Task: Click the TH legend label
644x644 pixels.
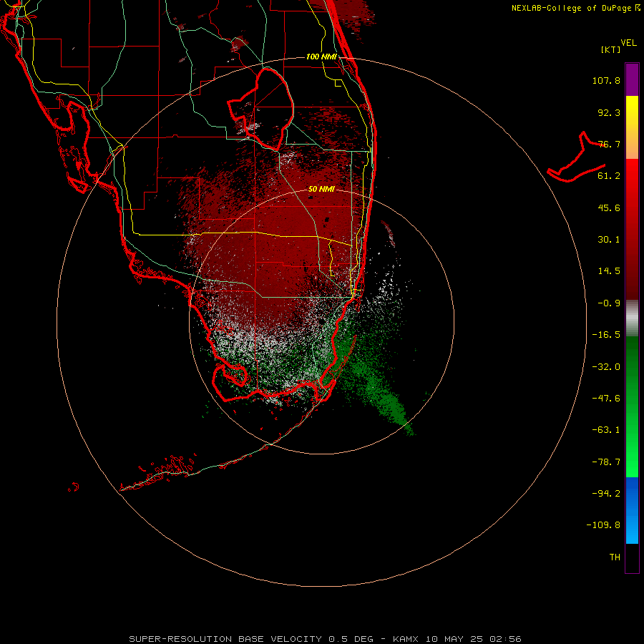Action: coord(615,557)
